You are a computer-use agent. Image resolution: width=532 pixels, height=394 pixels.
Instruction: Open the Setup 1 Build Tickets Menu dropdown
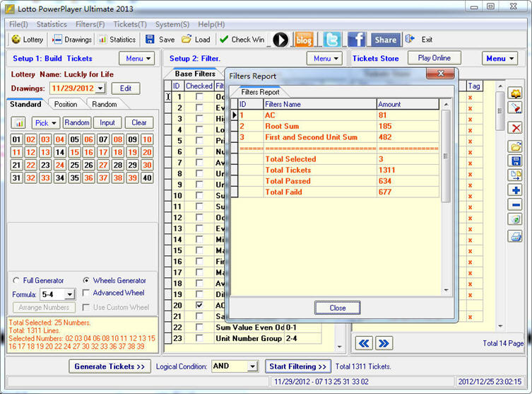137,59
